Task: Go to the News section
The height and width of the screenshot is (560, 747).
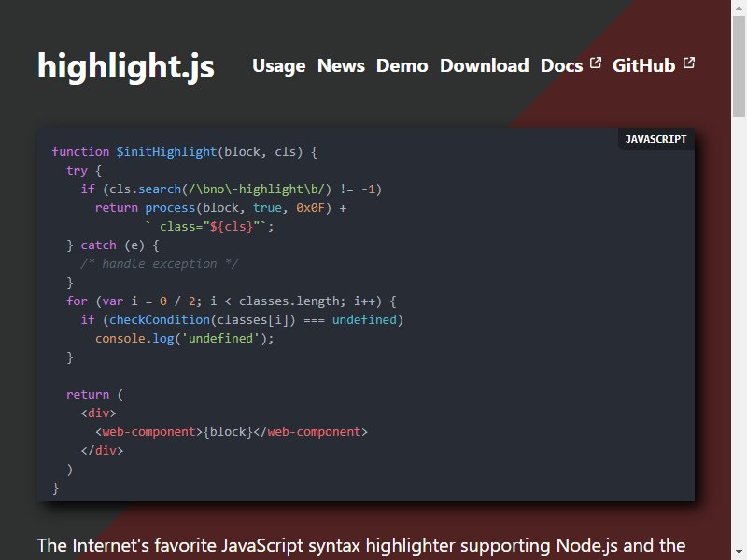Action: tap(341, 65)
